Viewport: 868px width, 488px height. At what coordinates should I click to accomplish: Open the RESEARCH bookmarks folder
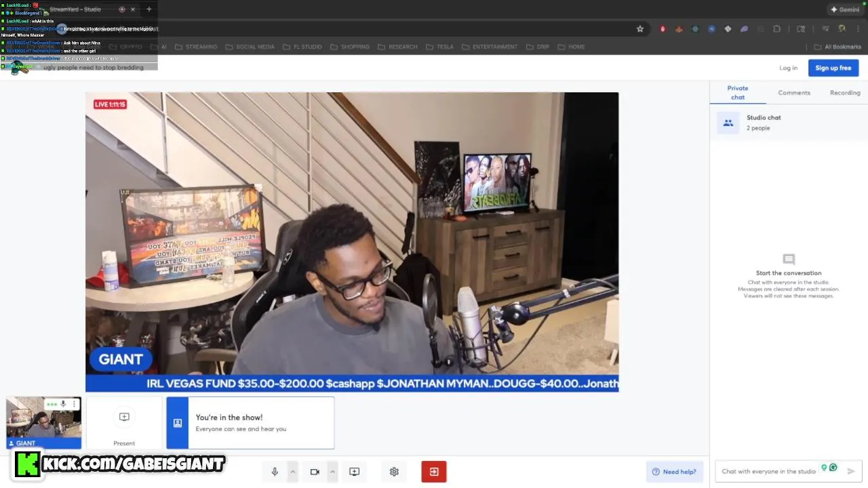click(398, 47)
